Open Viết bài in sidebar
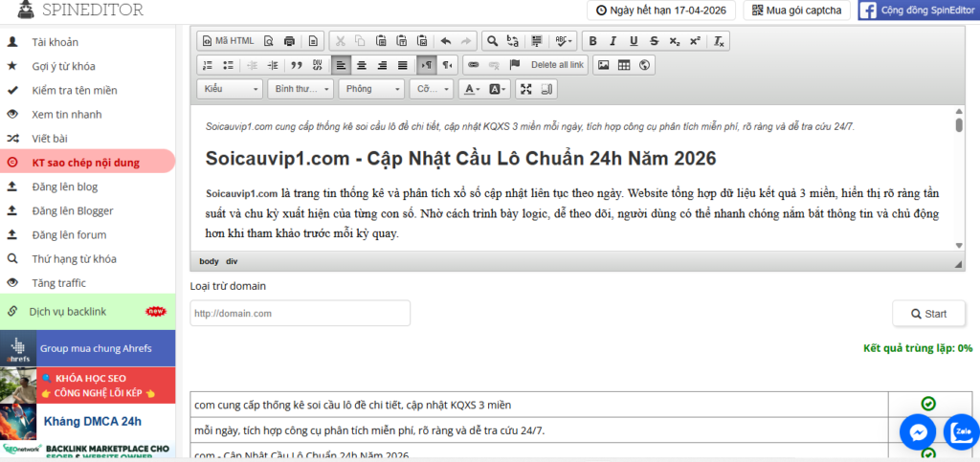The image size is (980, 462). pyautogui.click(x=50, y=138)
